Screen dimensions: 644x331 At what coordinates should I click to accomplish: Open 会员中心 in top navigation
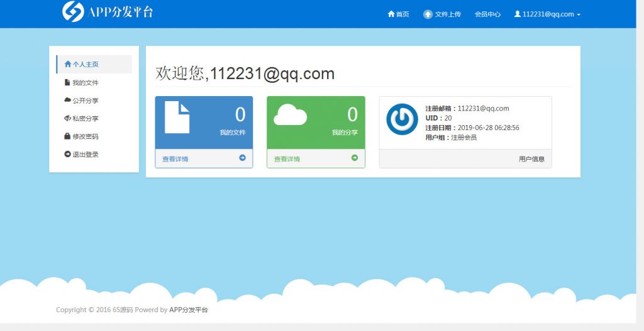487,14
